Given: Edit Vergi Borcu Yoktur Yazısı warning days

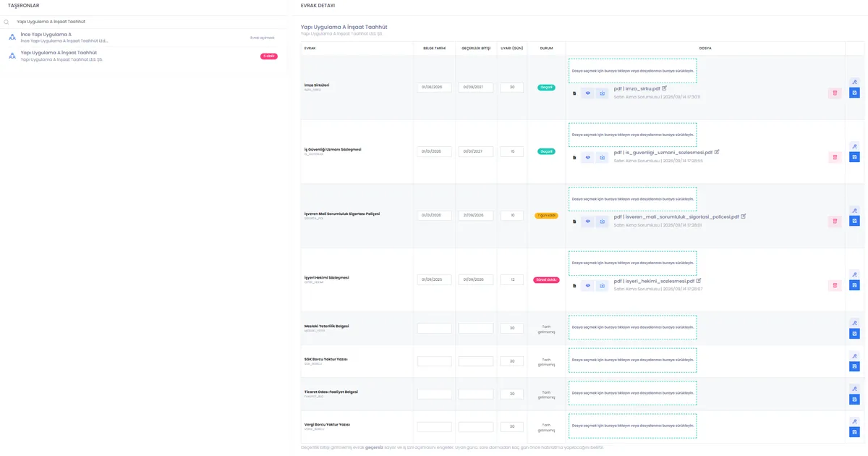Looking at the screenshot, I should [512, 427].
